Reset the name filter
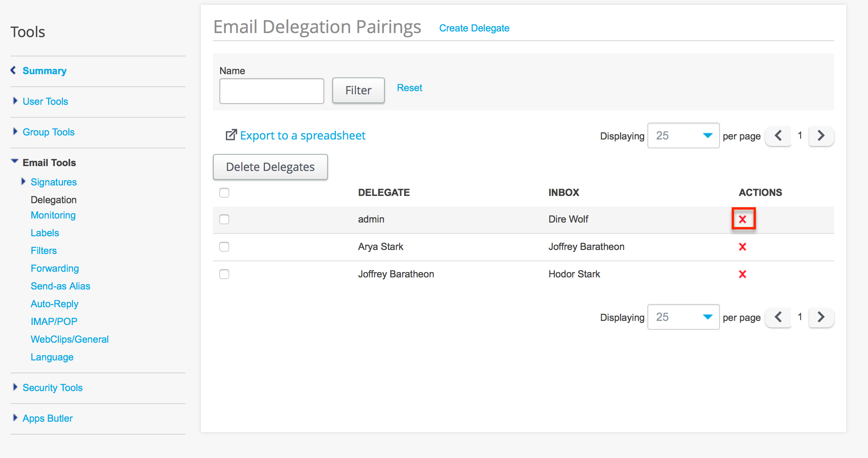This screenshot has width=868, height=458. click(x=409, y=88)
